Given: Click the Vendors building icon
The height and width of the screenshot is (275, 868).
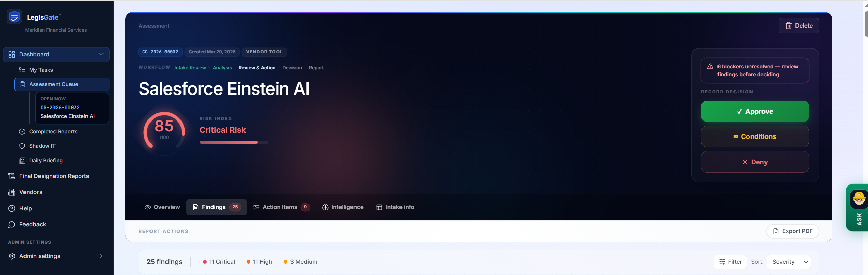Looking at the screenshot, I should pyautogui.click(x=12, y=192).
